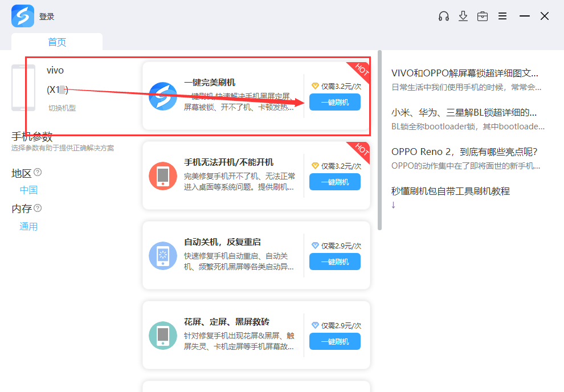Click help icon next to 地区

(x=38, y=172)
